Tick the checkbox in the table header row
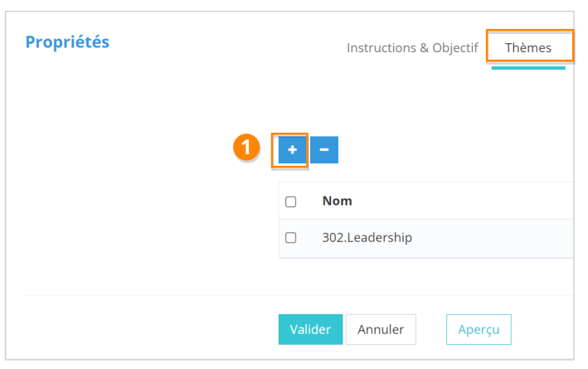Image resolution: width=588 pixels, height=369 pixels. point(291,201)
